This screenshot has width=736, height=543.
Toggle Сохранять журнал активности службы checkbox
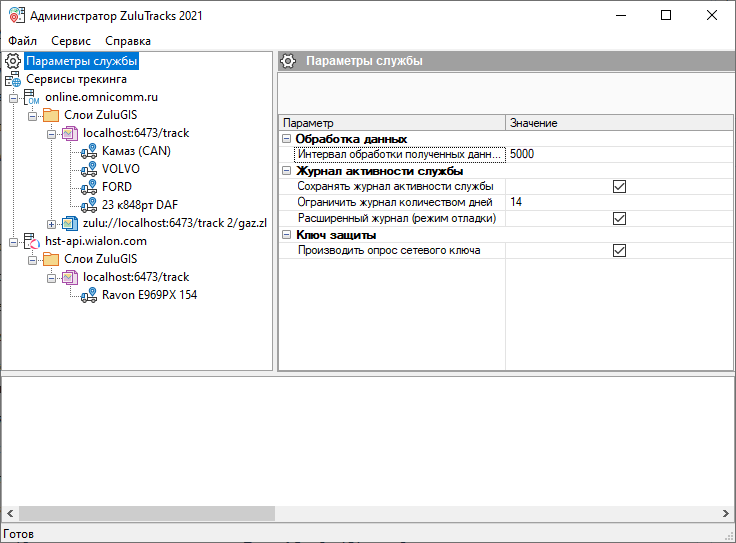(x=619, y=186)
